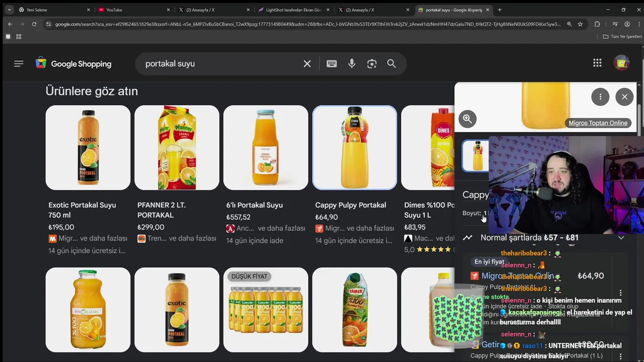Switch to the Yeni Sekme tab

pyautogui.click(x=54, y=10)
